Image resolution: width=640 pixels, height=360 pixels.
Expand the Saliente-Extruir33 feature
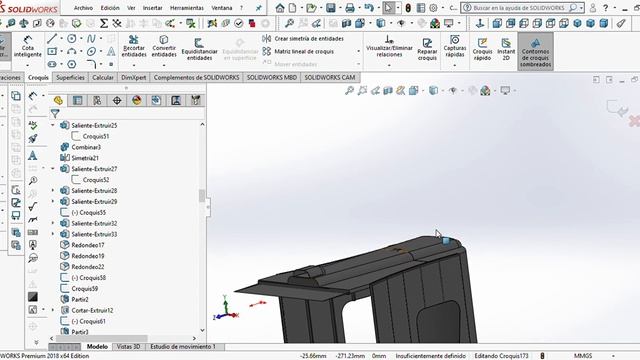[53, 234]
